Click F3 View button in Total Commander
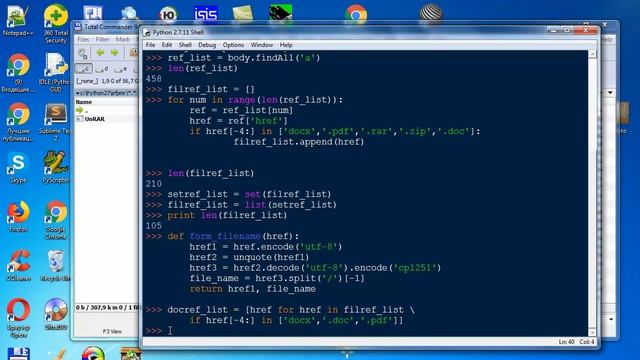 [x=112, y=331]
